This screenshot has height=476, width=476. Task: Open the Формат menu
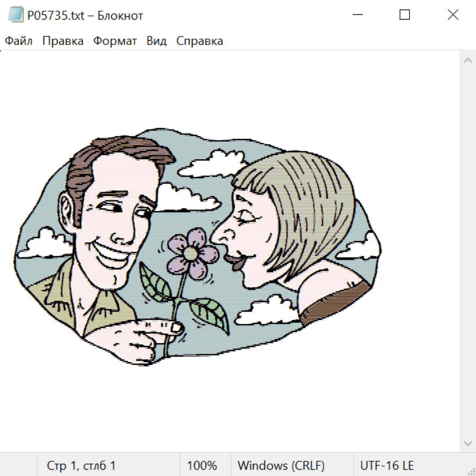click(115, 41)
